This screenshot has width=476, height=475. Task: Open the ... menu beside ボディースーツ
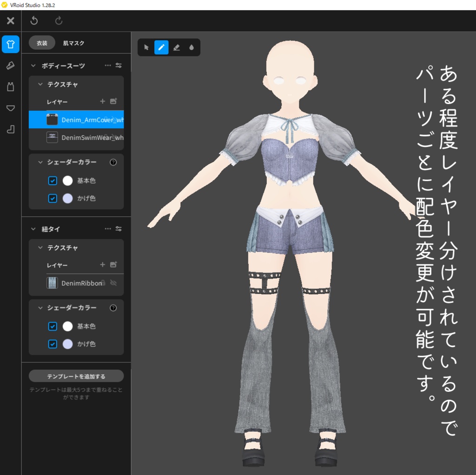point(108,65)
